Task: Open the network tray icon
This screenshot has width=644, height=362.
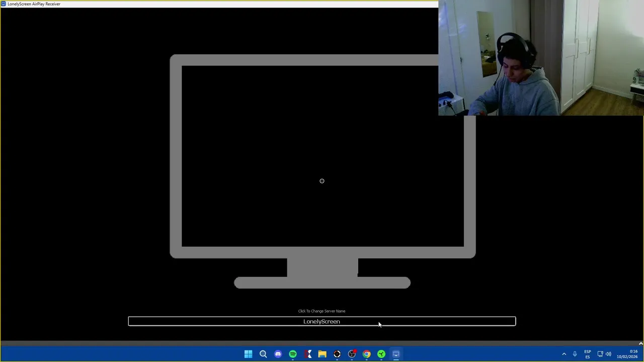Action: click(600, 354)
